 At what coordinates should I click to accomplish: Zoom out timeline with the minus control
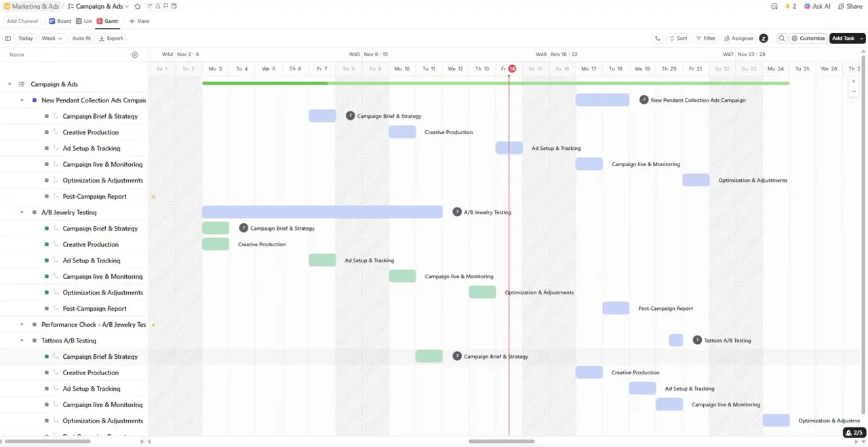point(854,92)
